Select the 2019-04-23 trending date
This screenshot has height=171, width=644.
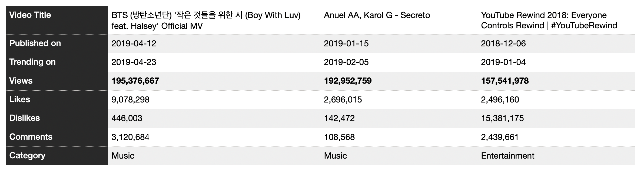point(134,62)
